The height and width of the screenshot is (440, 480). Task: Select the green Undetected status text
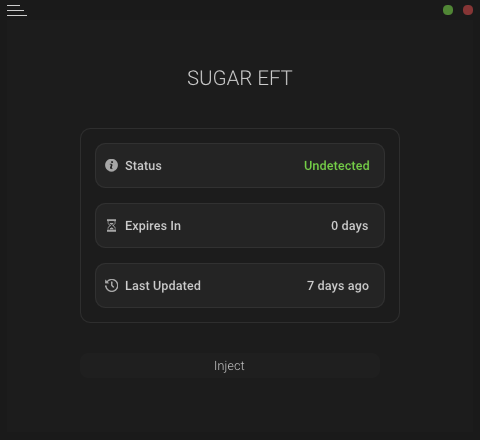pos(337,166)
